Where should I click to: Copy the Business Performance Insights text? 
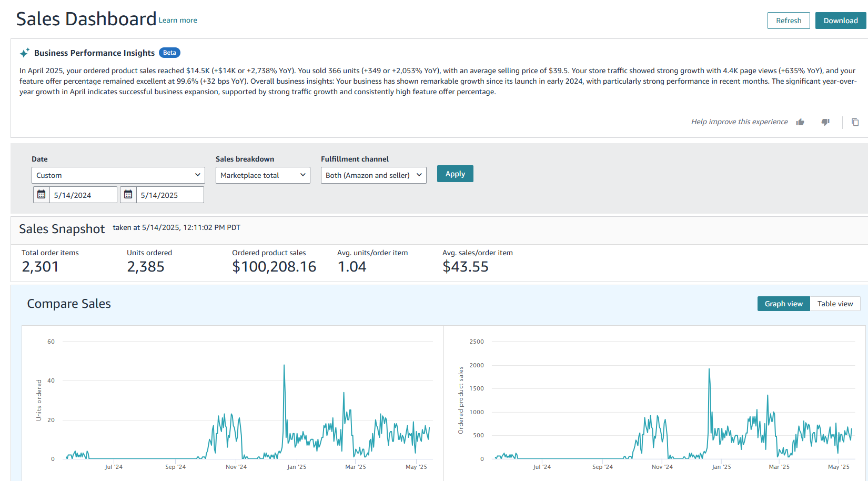[x=855, y=122]
